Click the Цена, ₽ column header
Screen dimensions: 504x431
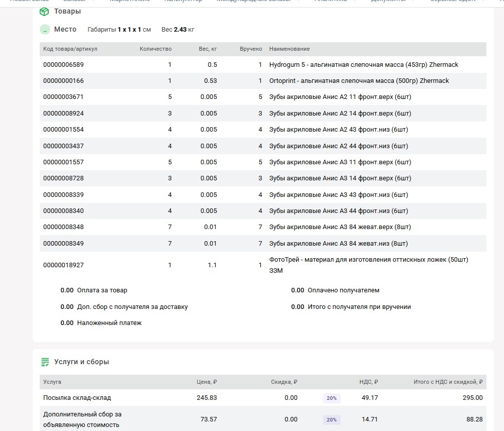click(x=207, y=382)
